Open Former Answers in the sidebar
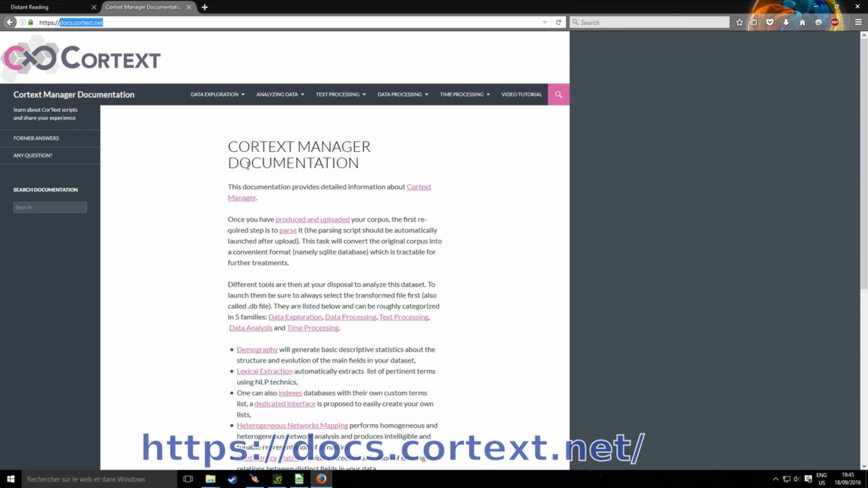The width and height of the screenshot is (868, 488). [36, 138]
